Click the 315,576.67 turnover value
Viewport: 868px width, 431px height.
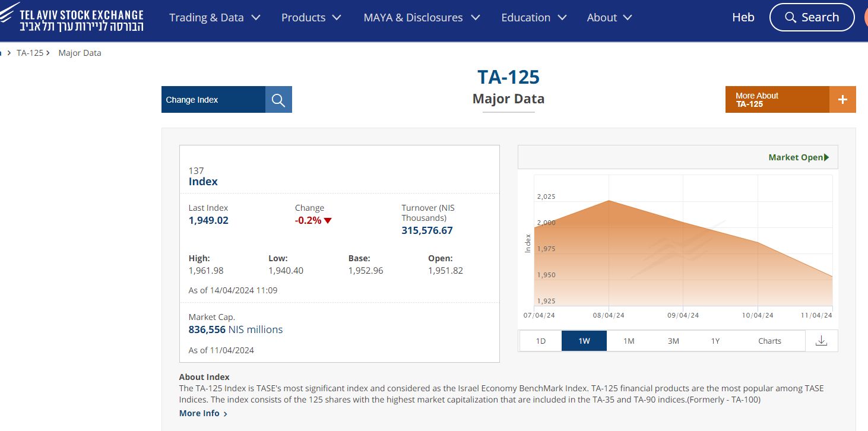click(427, 230)
